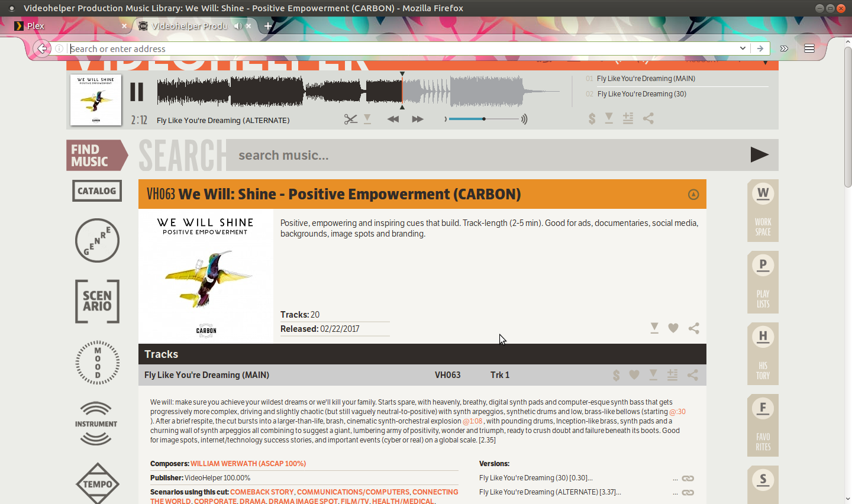Favorite track 1 with heart icon

click(634, 375)
